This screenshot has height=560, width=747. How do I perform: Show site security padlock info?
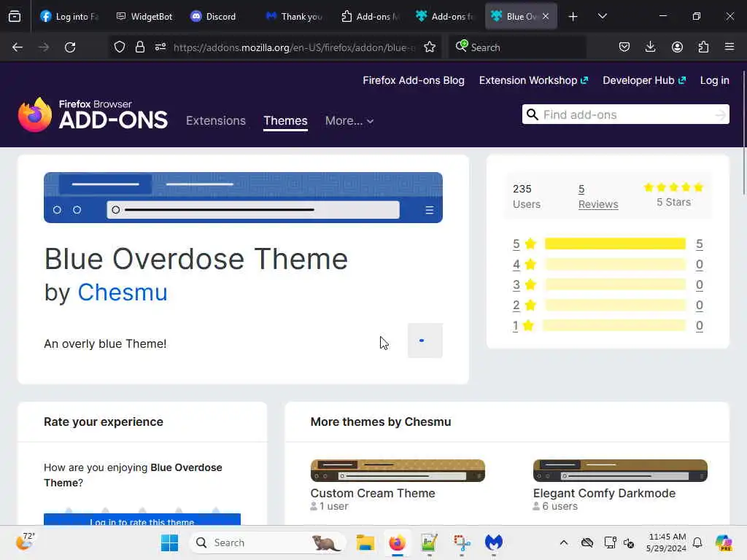(139, 47)
